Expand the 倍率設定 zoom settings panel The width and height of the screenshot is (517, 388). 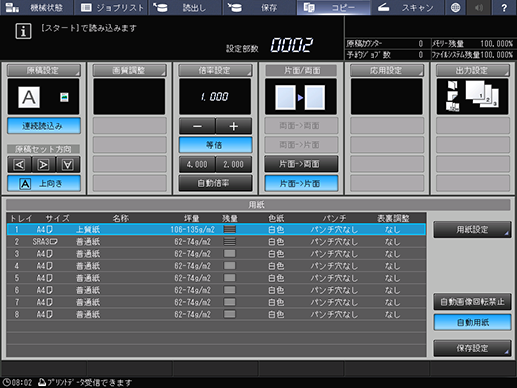(215, 70)
